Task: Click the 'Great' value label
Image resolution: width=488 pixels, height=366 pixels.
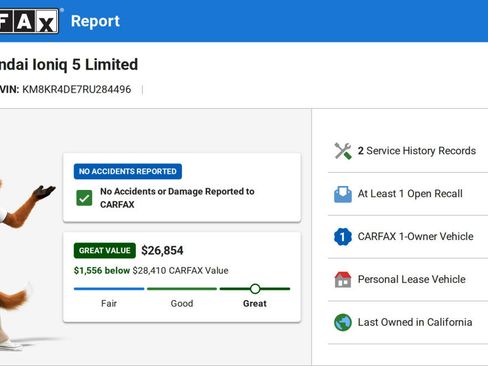Action: coord(255,304)
